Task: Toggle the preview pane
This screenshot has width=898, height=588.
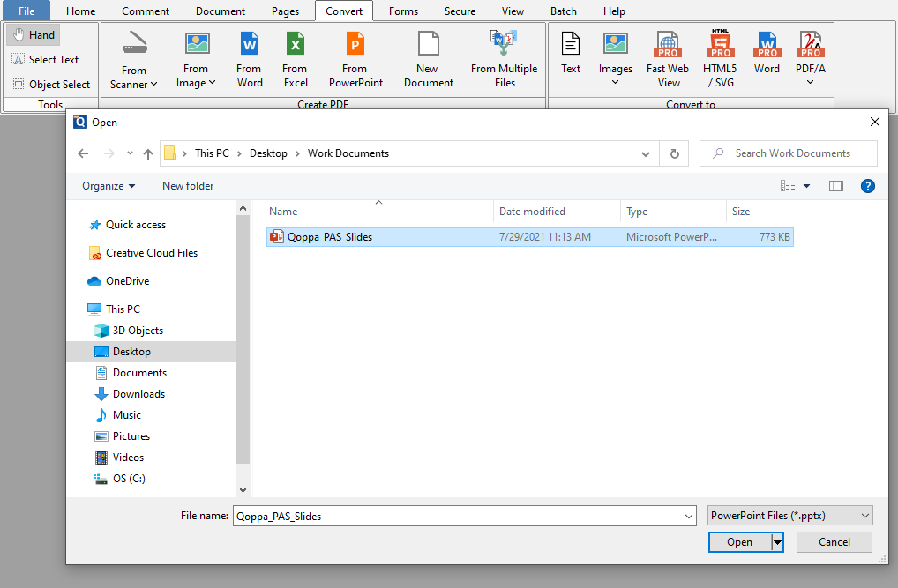Action: coord(835,185)
